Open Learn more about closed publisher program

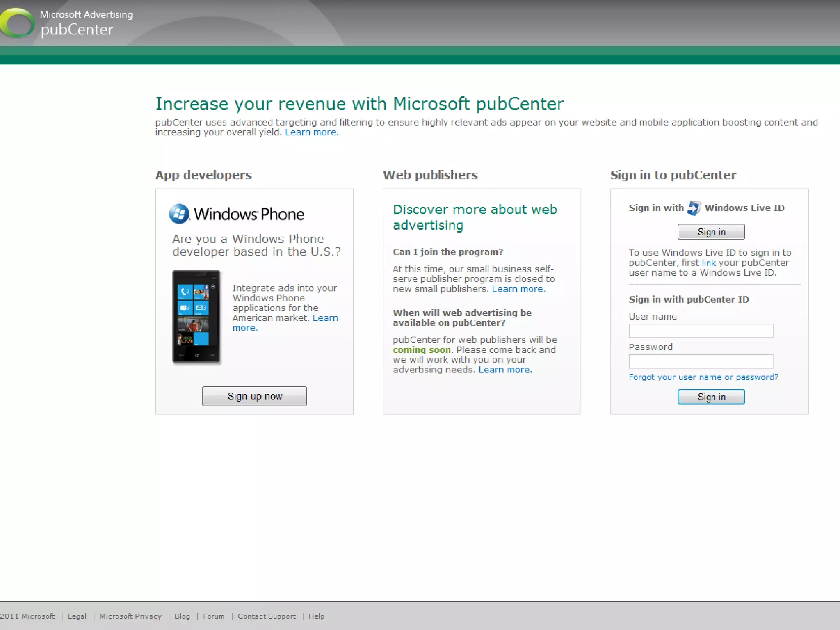(518, 289)
